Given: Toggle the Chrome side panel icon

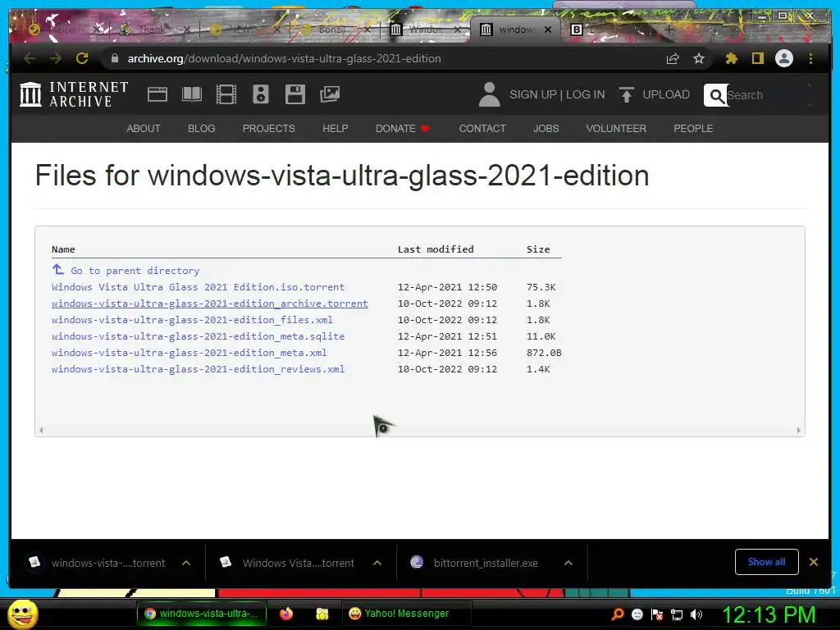Looking at the screenshot, I should 757,58.
